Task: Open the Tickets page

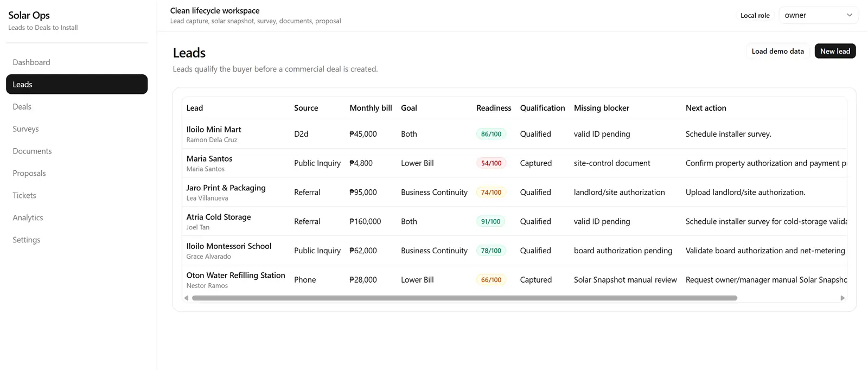Action: point(76,196)
